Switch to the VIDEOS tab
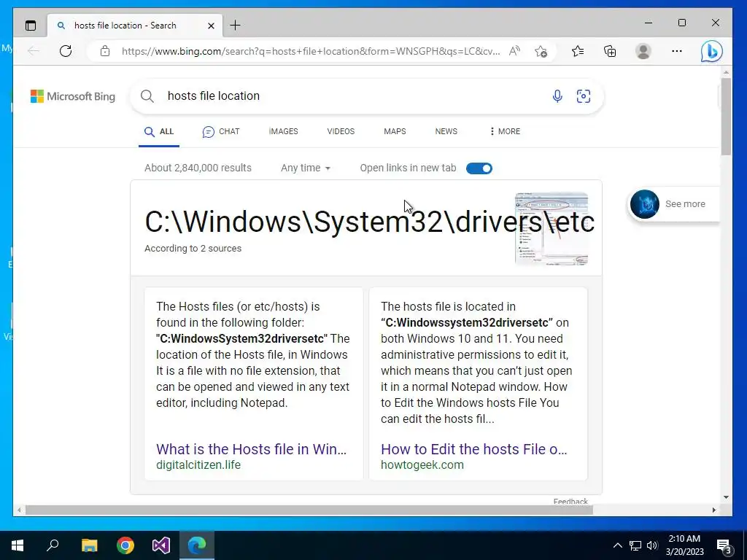This screenshot has height=560, width=747. point(341,131)
